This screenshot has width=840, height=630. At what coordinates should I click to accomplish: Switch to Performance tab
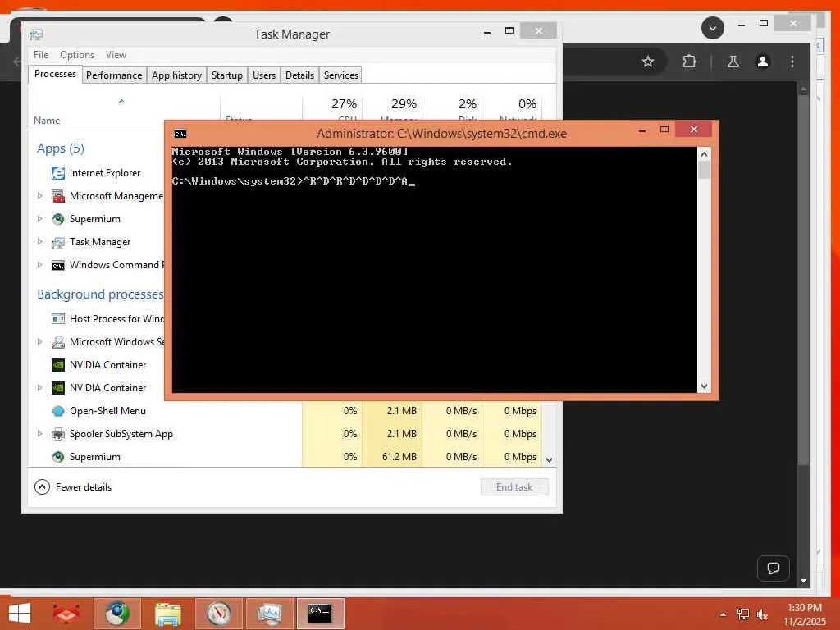pos(114,75)
